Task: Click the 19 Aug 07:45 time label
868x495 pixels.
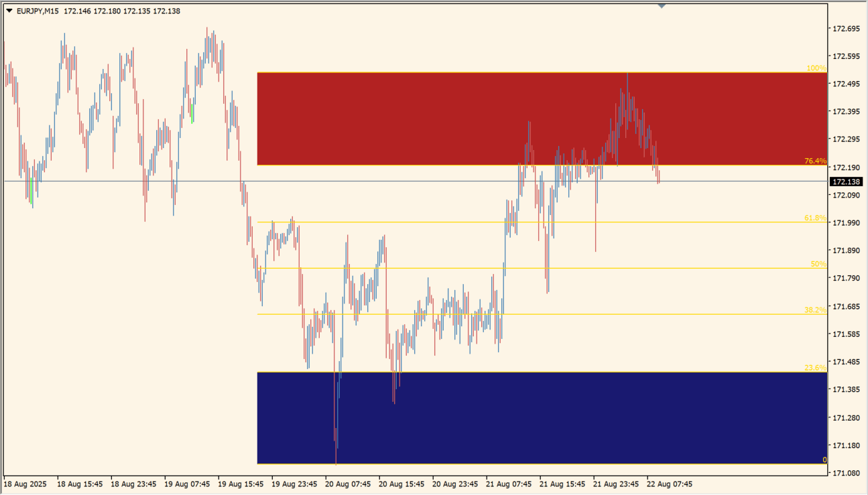Action: [x=187, y=484]
